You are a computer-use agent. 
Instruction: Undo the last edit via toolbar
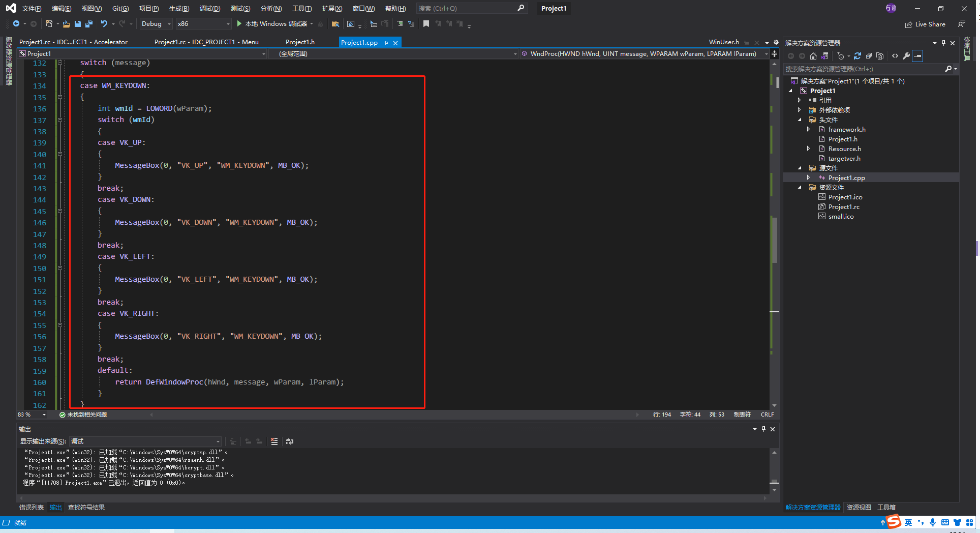point(104,24)
